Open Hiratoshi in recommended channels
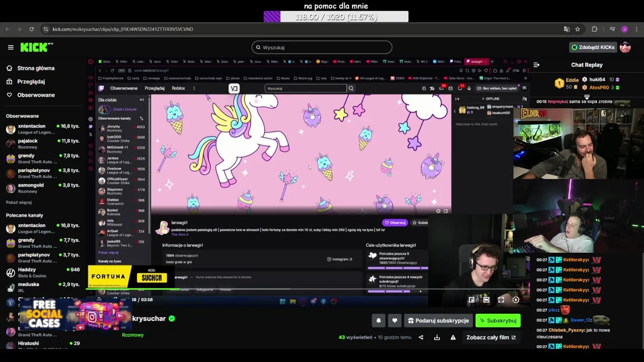 (43, 344)
